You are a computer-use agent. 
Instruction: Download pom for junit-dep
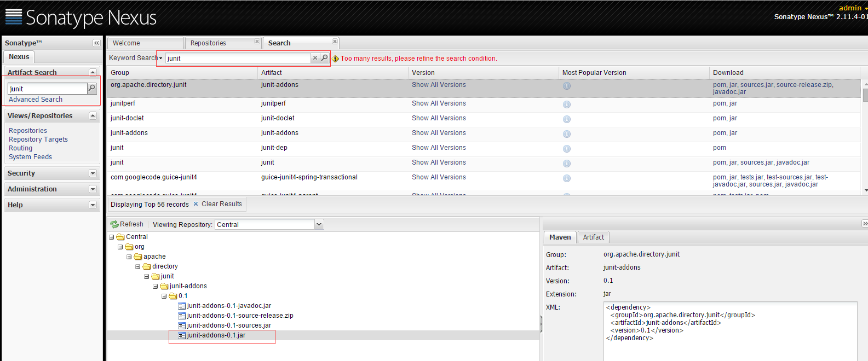[720, 148]
